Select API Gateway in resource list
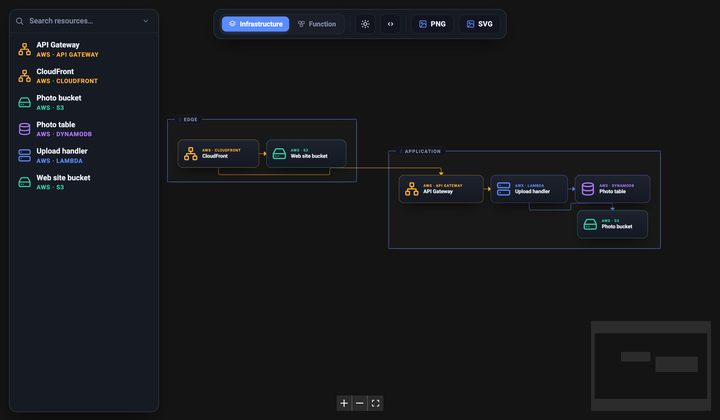 click(x=84, y=49)
